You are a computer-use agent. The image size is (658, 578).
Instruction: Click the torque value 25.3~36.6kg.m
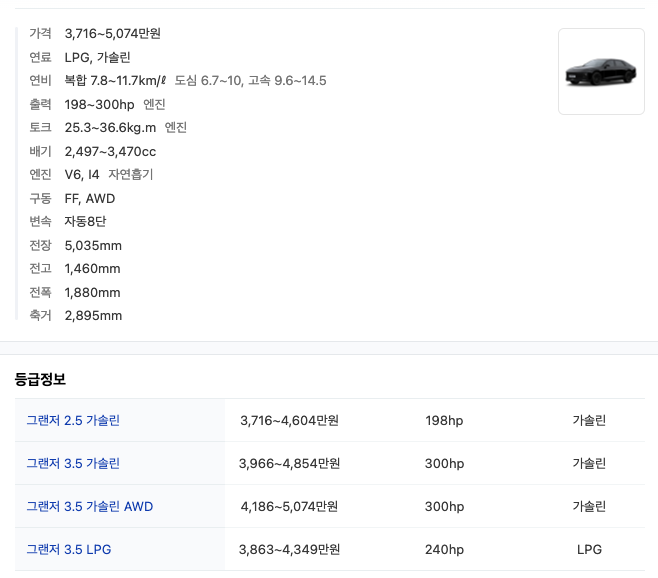pyautogui.click(x=110, y=128)
